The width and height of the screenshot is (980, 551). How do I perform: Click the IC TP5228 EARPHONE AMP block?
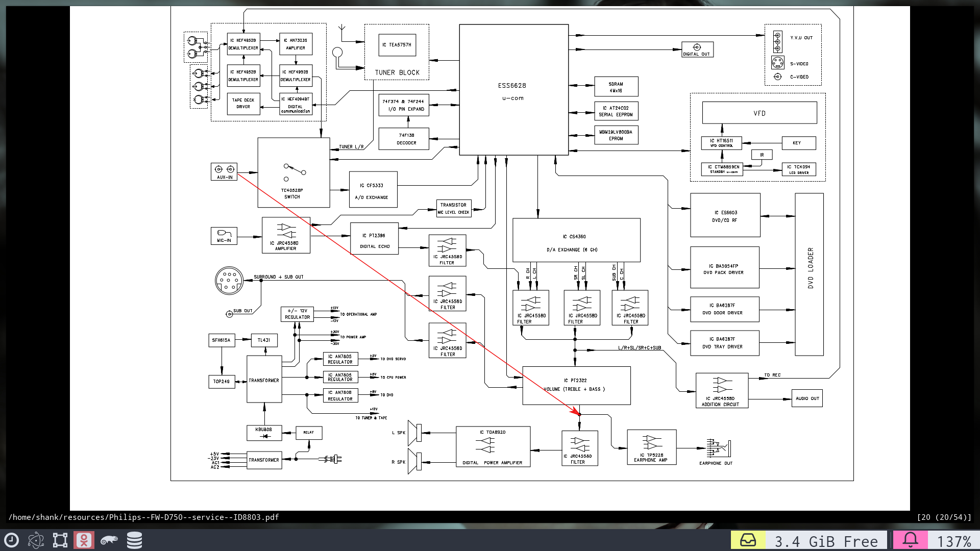pos(652,447)
